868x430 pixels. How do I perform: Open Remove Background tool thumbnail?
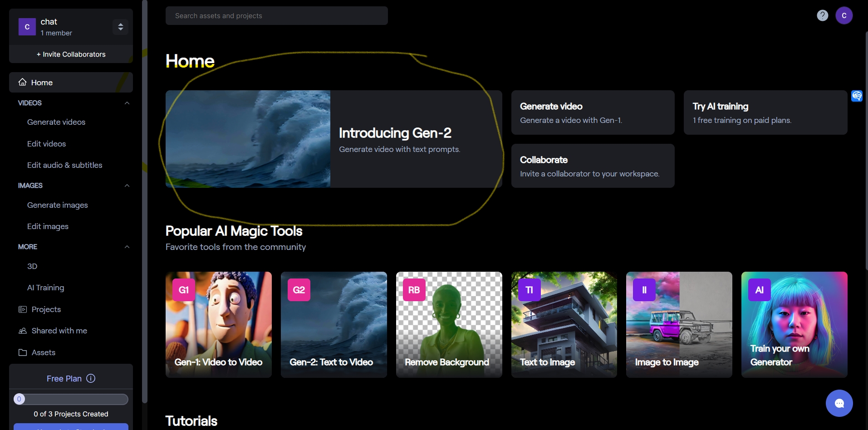pos(449,325)
